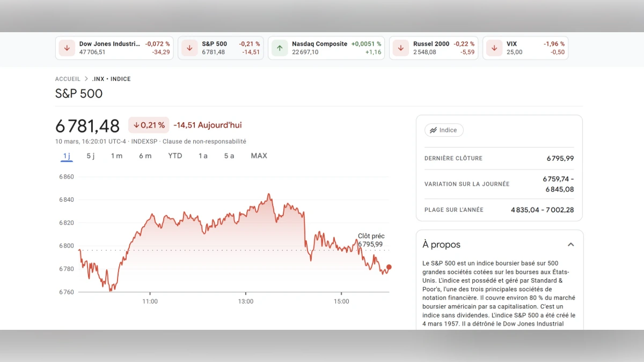
Task: Go to ACCUEIL via the breadcrumb
Action: [x=68, y=79]
